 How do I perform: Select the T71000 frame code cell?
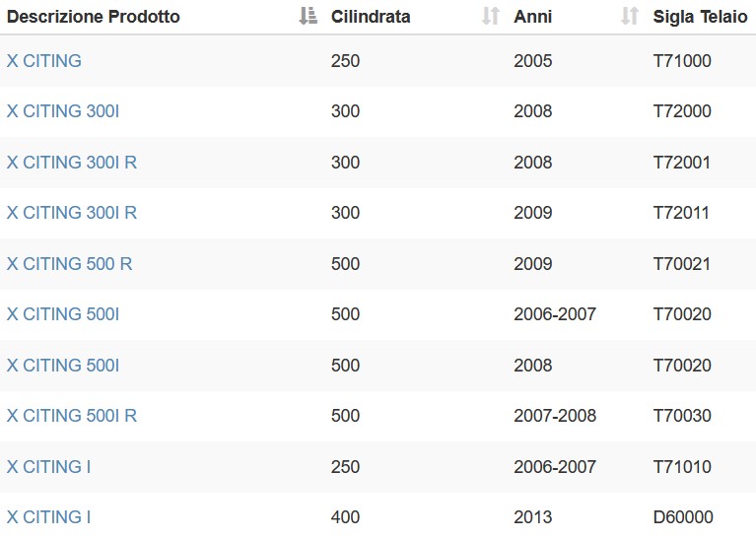click(x=682, y=61)
